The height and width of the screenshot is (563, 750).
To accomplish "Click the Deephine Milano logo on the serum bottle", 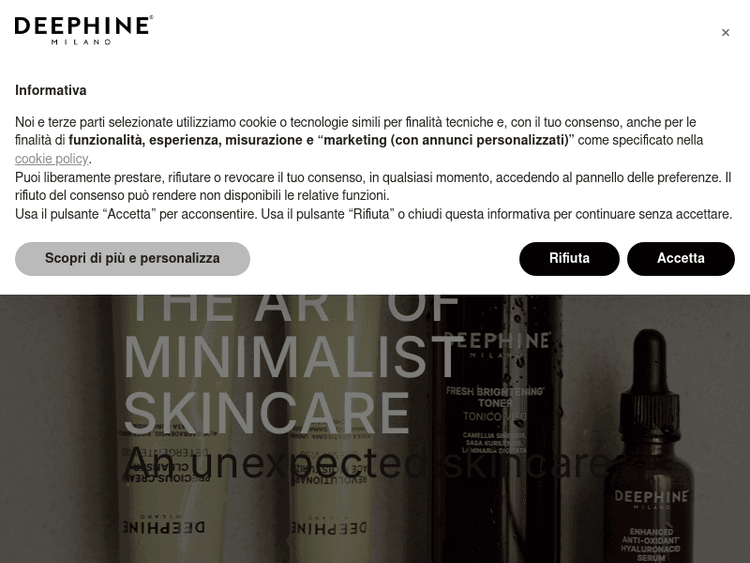I will pos(651,498).
